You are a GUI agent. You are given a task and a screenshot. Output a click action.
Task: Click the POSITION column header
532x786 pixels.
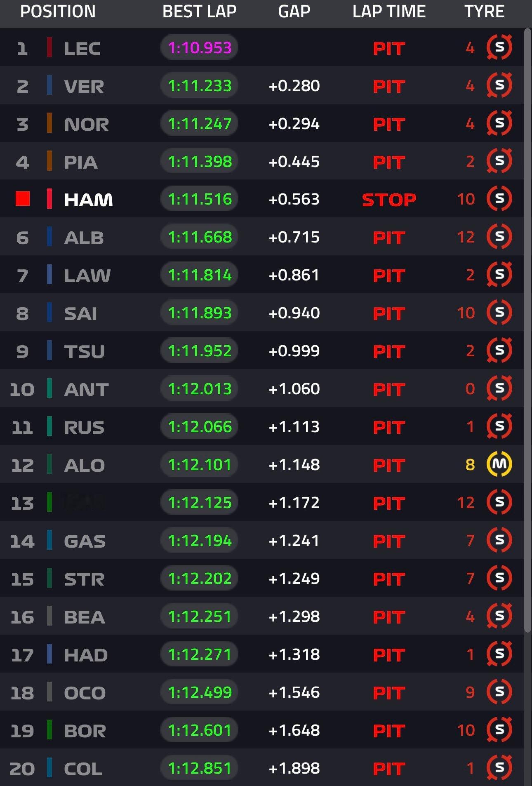58,12
